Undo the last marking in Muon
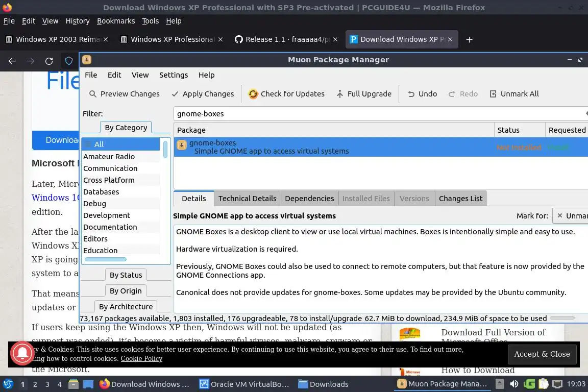Viewport: 588px width, 392px height. [x=422, y=94]
